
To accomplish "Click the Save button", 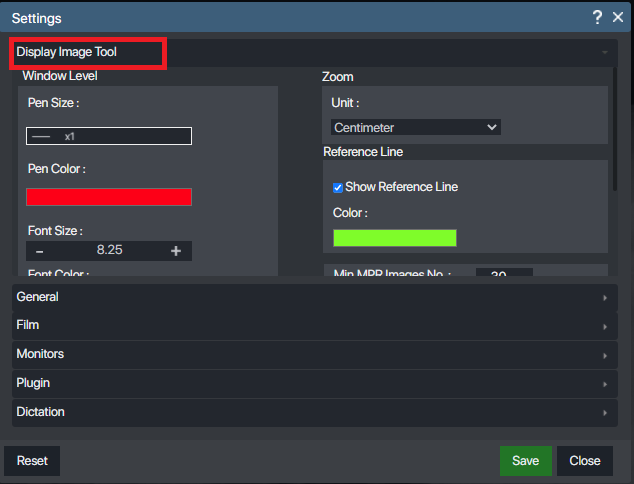I will (x=525, y=461).
